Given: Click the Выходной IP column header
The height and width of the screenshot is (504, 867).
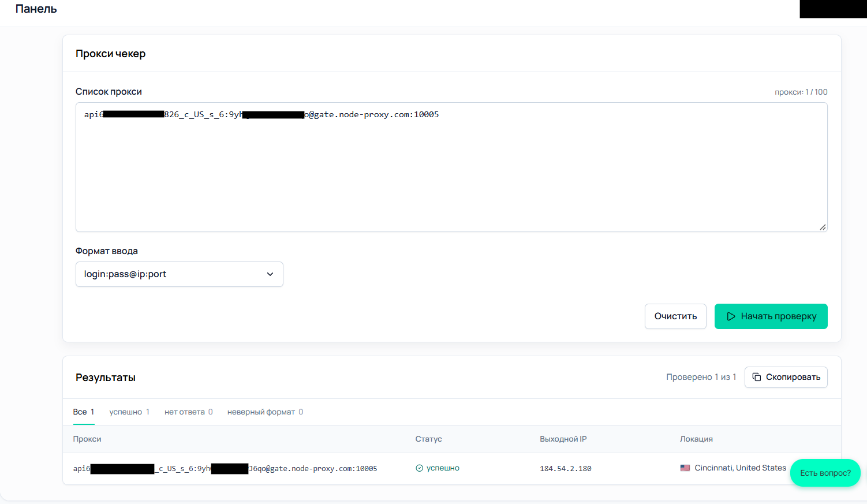Looking at the screenshot, I should coord(563,439).
